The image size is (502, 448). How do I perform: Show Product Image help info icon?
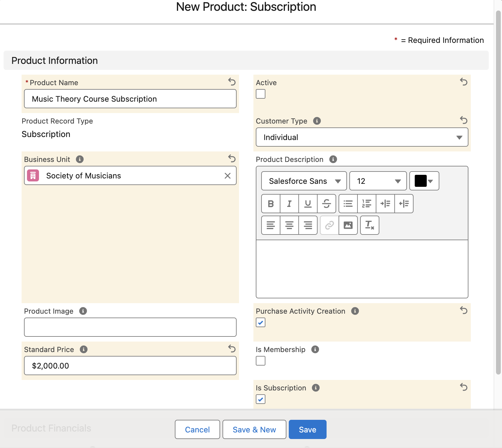click(83, 311)
